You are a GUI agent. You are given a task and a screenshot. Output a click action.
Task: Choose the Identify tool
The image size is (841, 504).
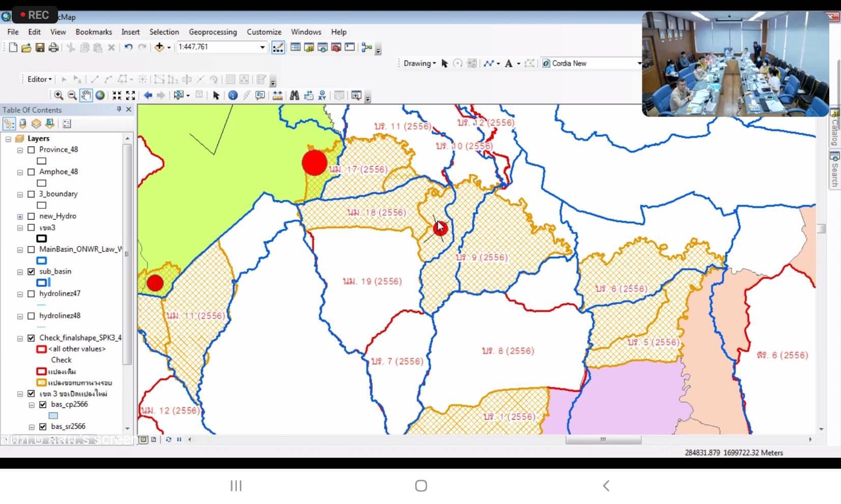click(233, 95)
